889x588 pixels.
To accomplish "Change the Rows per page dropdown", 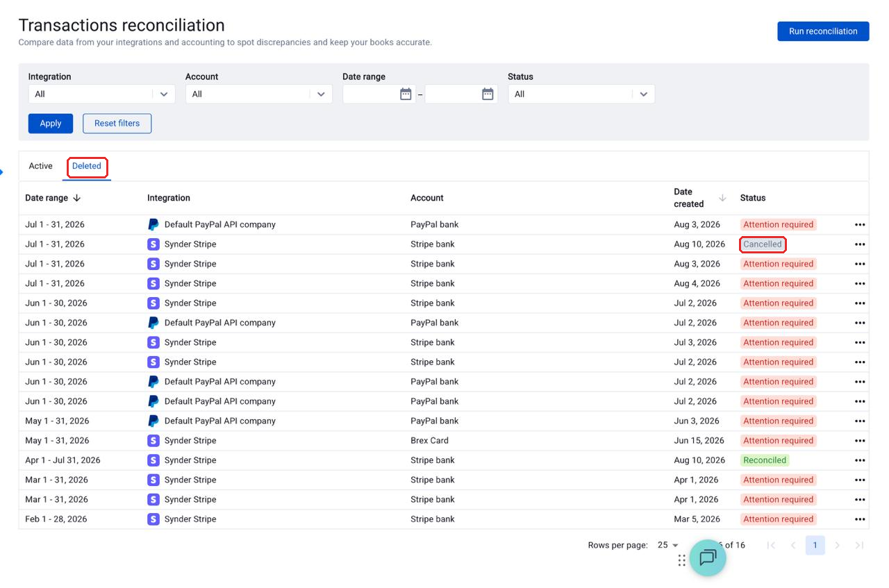I will 668,545.
